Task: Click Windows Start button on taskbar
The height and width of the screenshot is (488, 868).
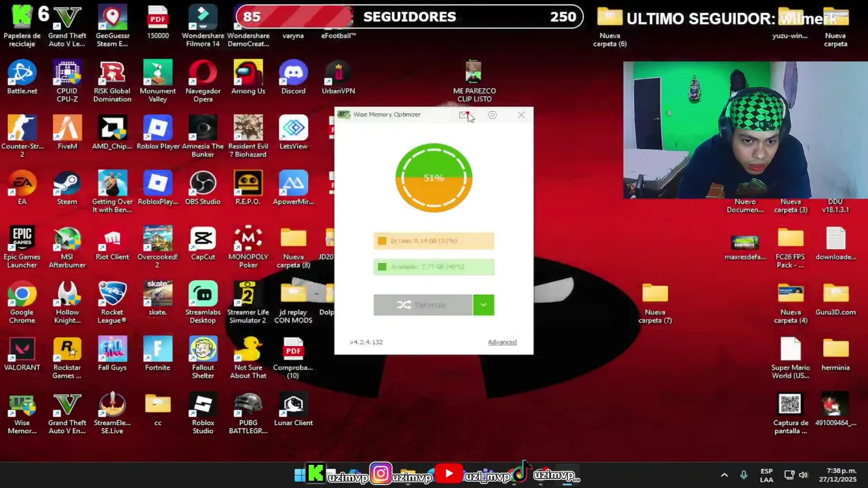Action: tap(300, 475)
